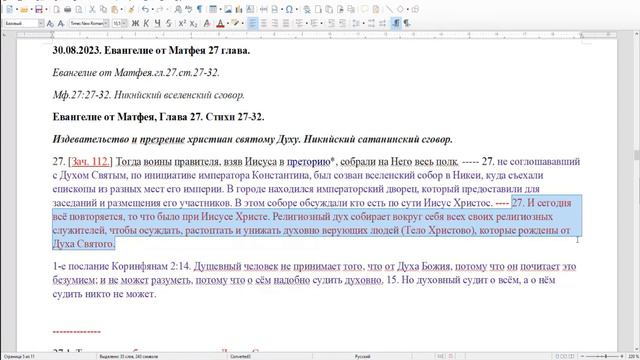The width and height of the screenshot is (640, 360).
Task: Open the Insert table dropdown arrow
Action: [x=220, y=9]
